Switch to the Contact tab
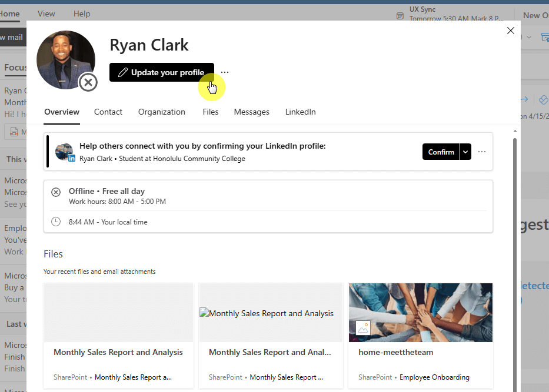This screenshot has height=392, width=549. (108, 112)
